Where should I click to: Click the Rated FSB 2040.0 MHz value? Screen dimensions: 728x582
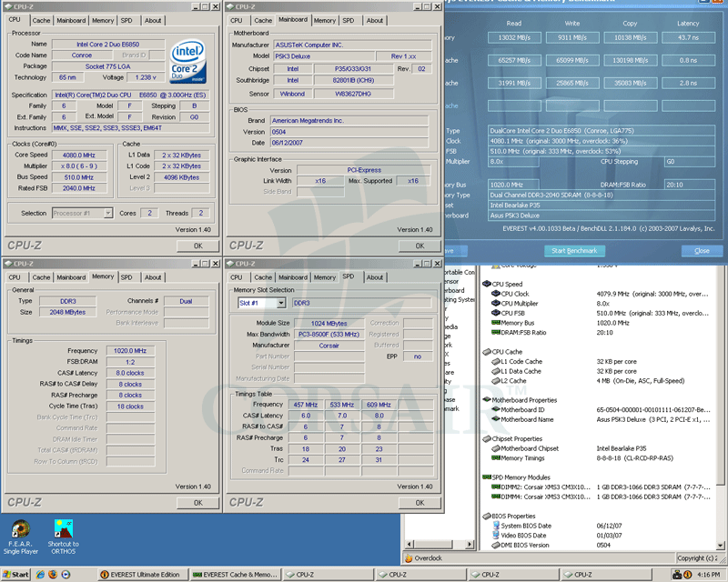pos(79,188)
